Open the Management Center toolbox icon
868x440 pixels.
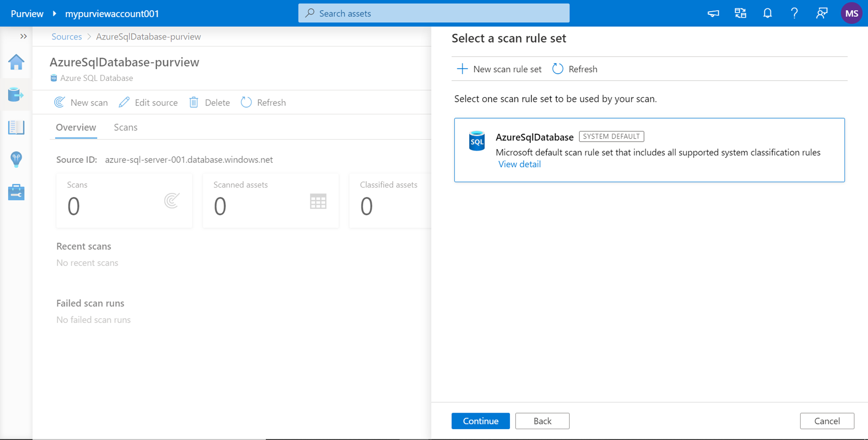pyautogui.click(x=16, y=192)
